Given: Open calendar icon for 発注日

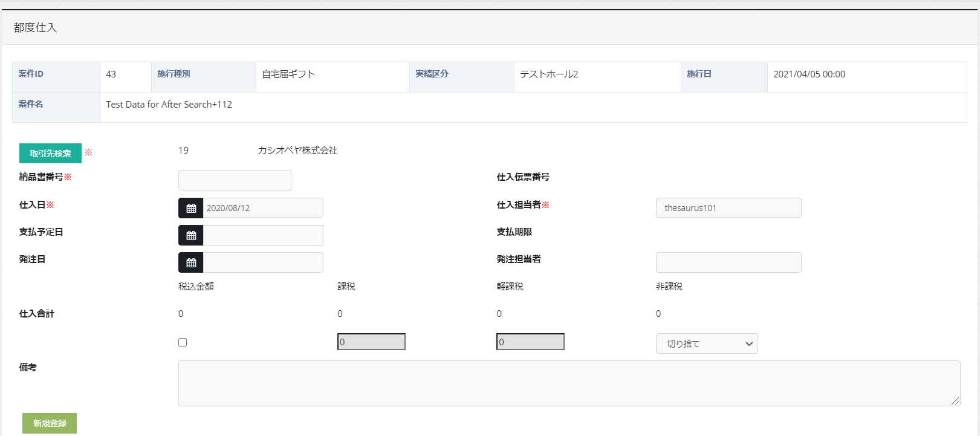Looking at the screenshot, I should [191, 262].
